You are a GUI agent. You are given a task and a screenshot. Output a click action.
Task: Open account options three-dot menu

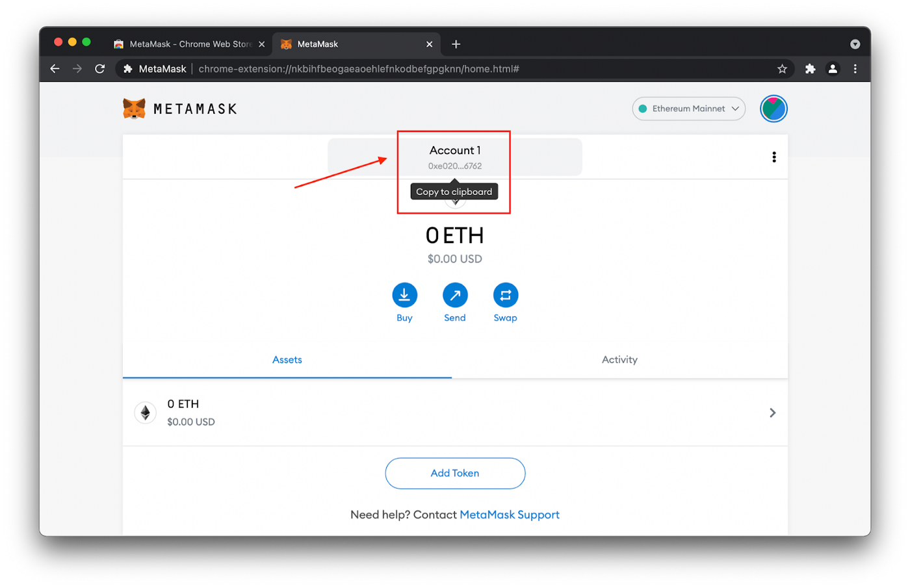point(773,157)
